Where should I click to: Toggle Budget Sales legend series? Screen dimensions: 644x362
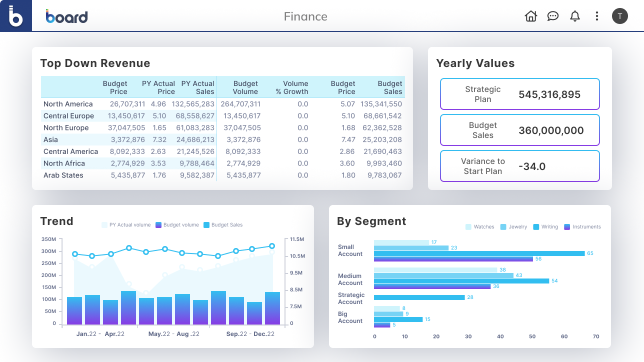pyautogui.click(x=223, y=225)
